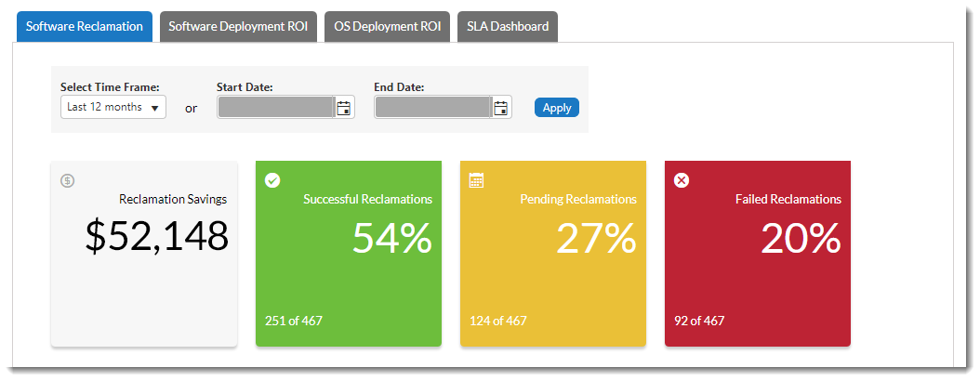This screenshot has height=381, width=980.
Task: Expand the Select Time Frame dropdown
Action: 113,107
